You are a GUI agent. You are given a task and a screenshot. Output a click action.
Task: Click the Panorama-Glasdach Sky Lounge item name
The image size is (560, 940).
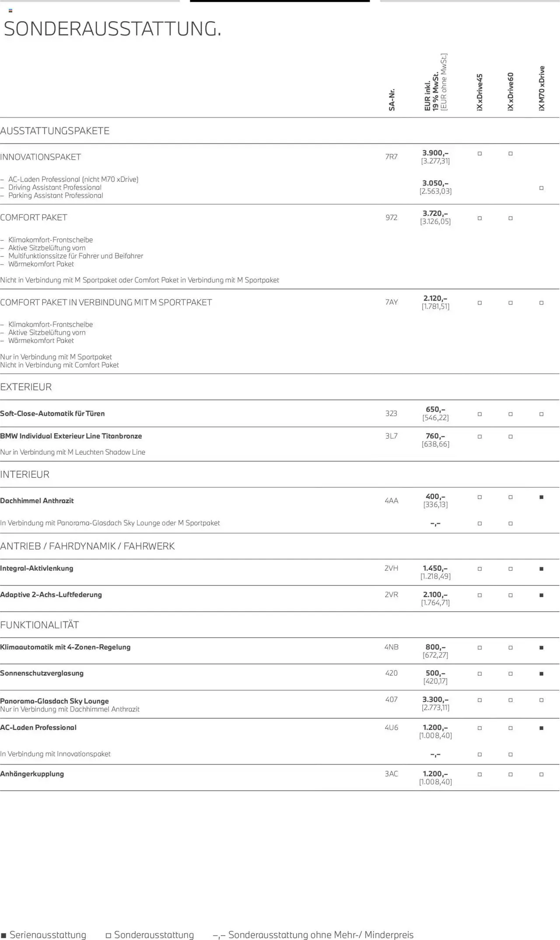click(x=54, y=701)
